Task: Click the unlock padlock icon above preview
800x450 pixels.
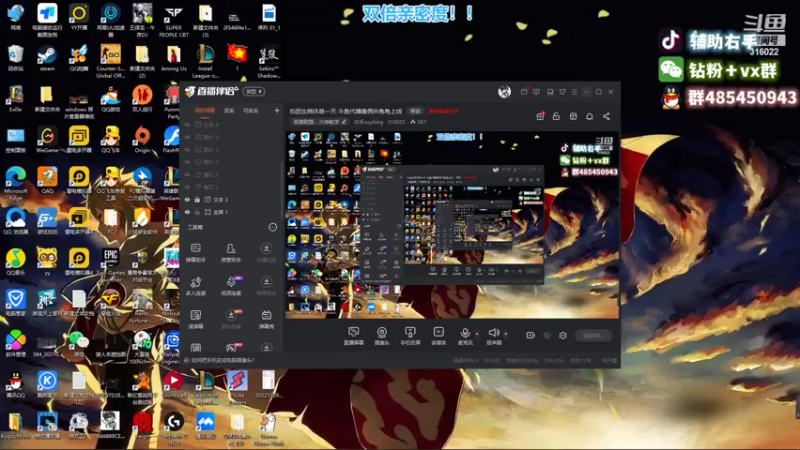Action: pos(556,116)
